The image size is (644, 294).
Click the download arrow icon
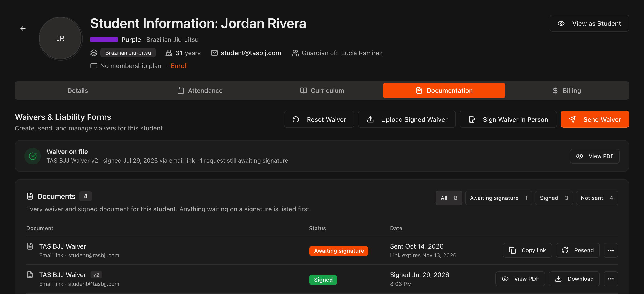pos(558,279)
